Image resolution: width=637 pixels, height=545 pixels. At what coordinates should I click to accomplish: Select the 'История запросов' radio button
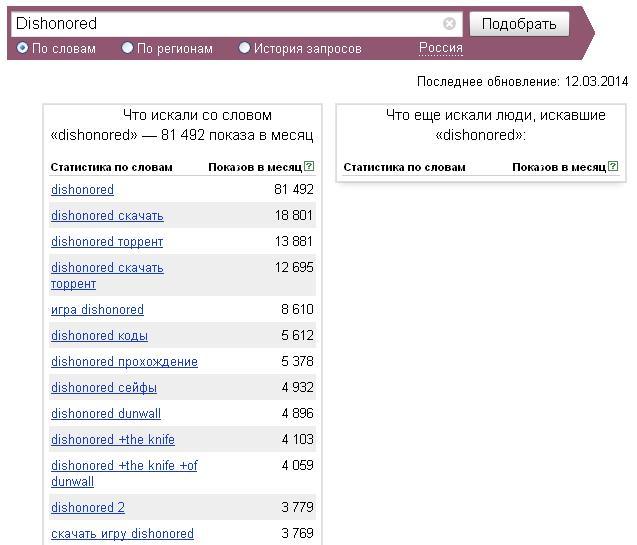(x=244, y=48)
